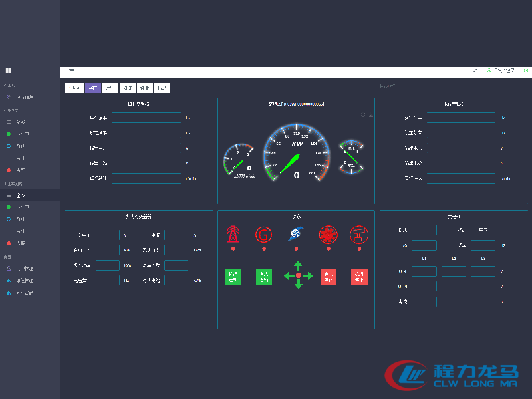Select the rightmost red machine status icon
The width and height of the screenshot is (532, 399).
(x=359, y=234)
